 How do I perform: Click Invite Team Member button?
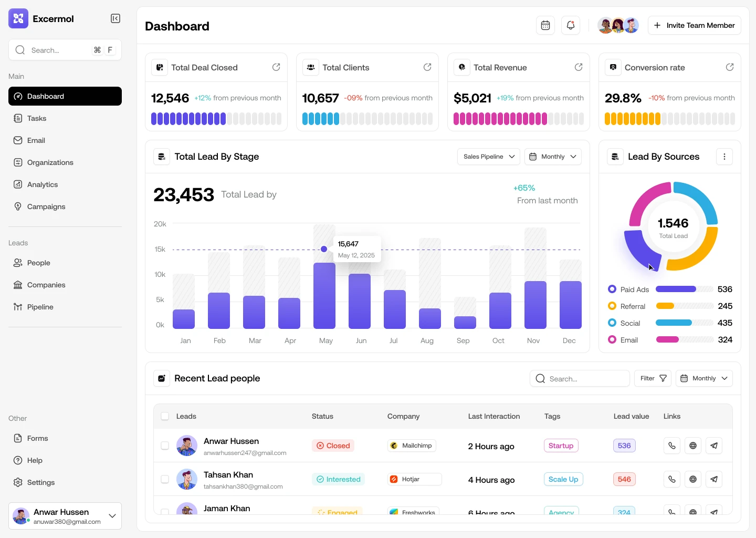[694, 25]
